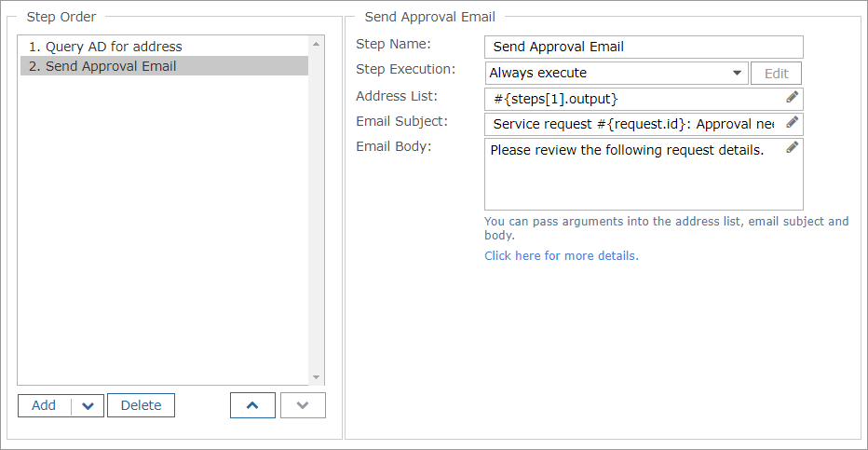Click the disabled move step down arrow
This screenshot has height=450, width=868.
point(303,405)
